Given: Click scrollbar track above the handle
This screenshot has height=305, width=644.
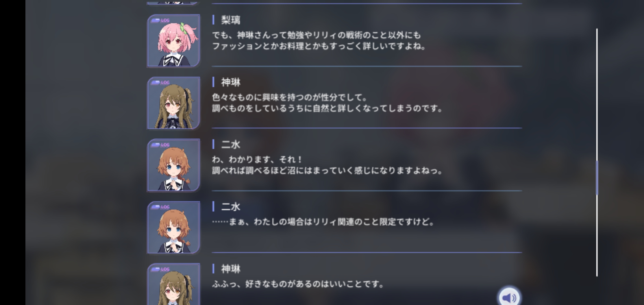Looking at the screenshot, I should (597, 94).
